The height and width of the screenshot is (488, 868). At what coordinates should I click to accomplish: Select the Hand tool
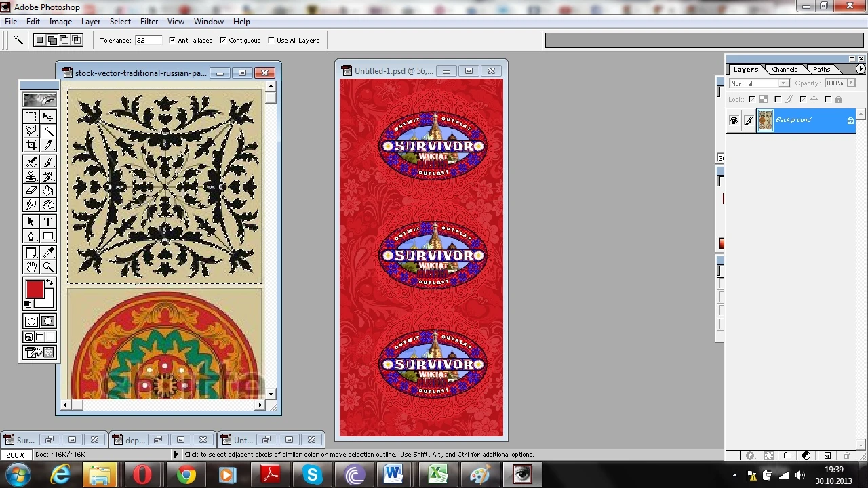[31, 267]
